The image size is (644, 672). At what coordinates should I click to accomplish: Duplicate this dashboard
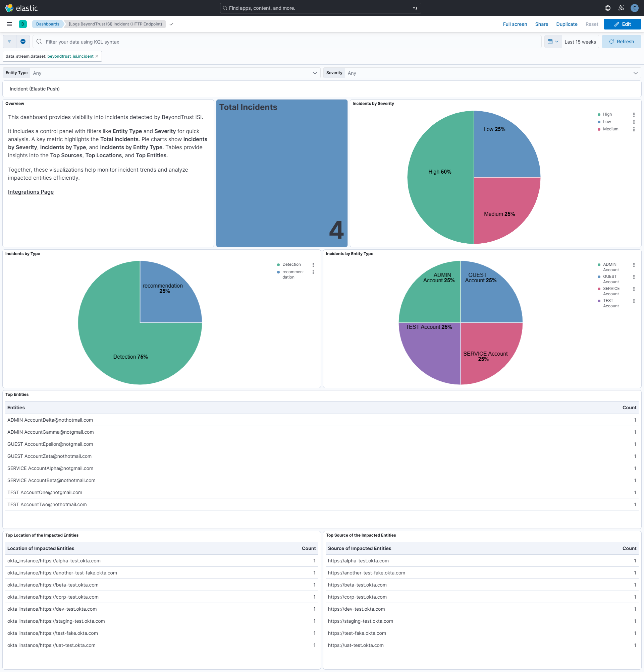[567, 24]
